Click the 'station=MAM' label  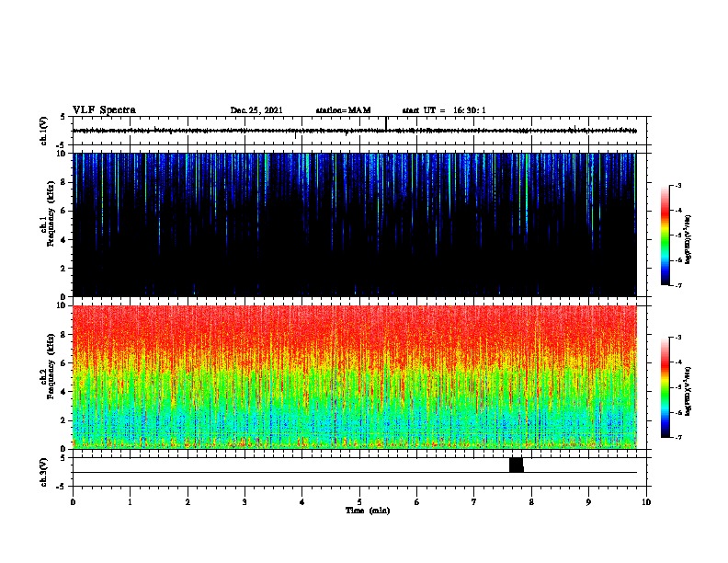(343, 110)
